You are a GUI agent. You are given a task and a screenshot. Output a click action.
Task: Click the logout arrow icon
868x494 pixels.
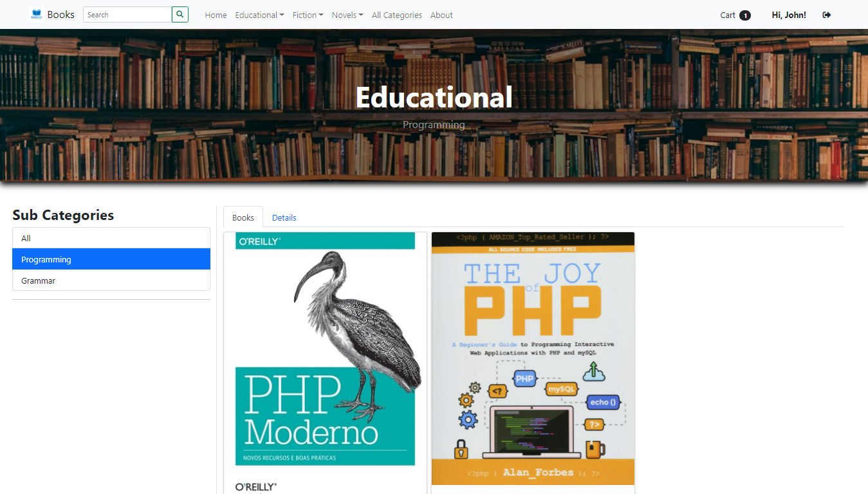pos(827,15)
